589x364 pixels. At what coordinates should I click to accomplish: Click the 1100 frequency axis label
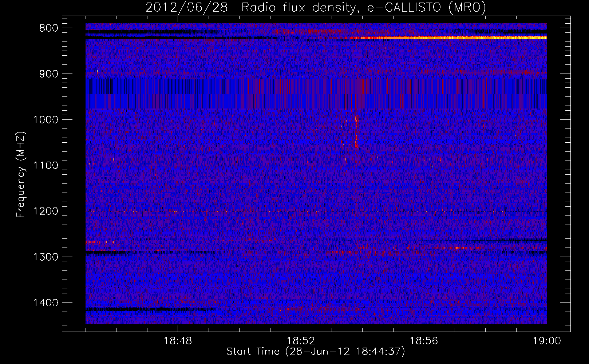click(45, 165)
